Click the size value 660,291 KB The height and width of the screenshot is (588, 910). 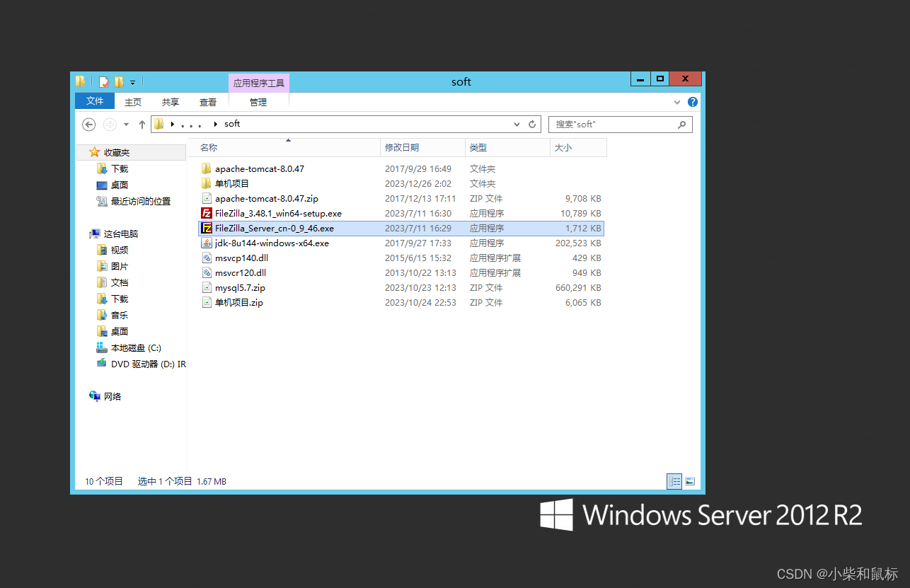578,288
